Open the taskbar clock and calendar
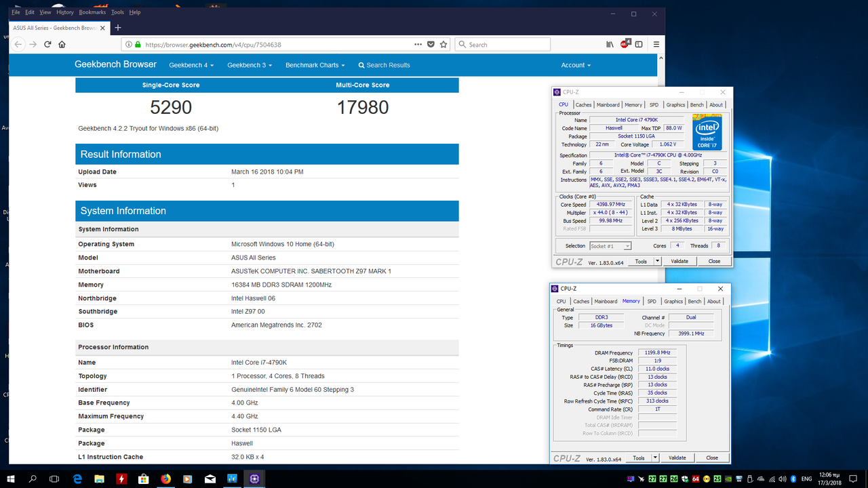 point(831,479)
